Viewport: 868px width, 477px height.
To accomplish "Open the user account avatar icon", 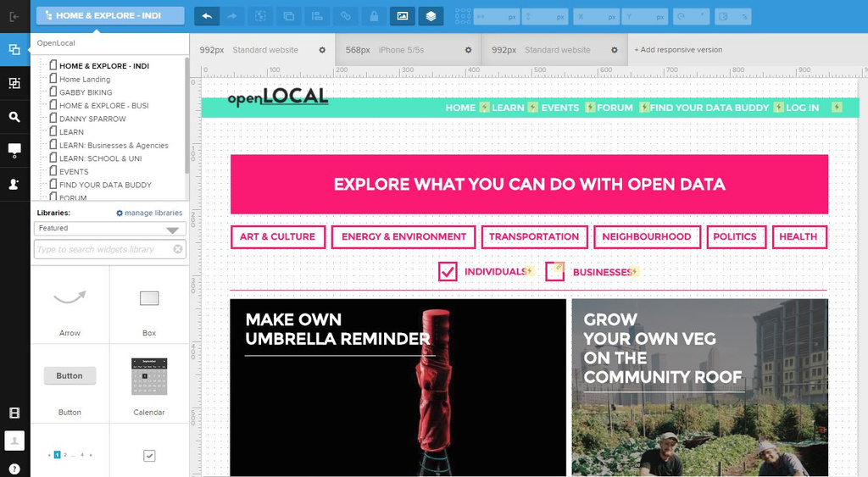I will point(14,441).
